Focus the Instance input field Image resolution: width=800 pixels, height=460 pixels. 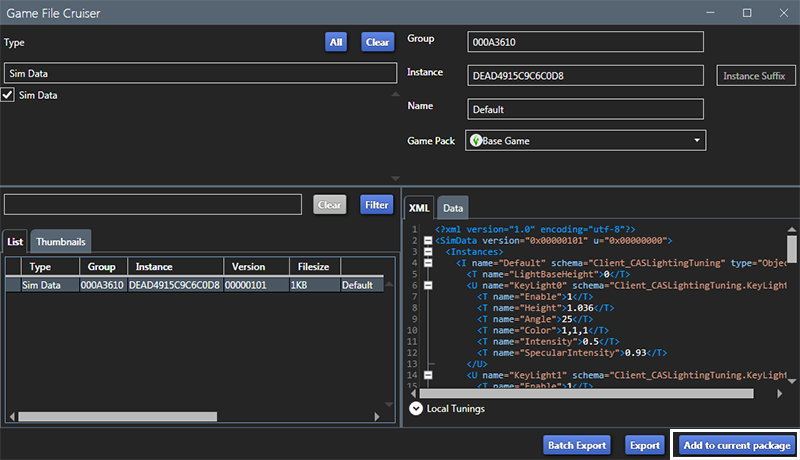click(586, 75)
